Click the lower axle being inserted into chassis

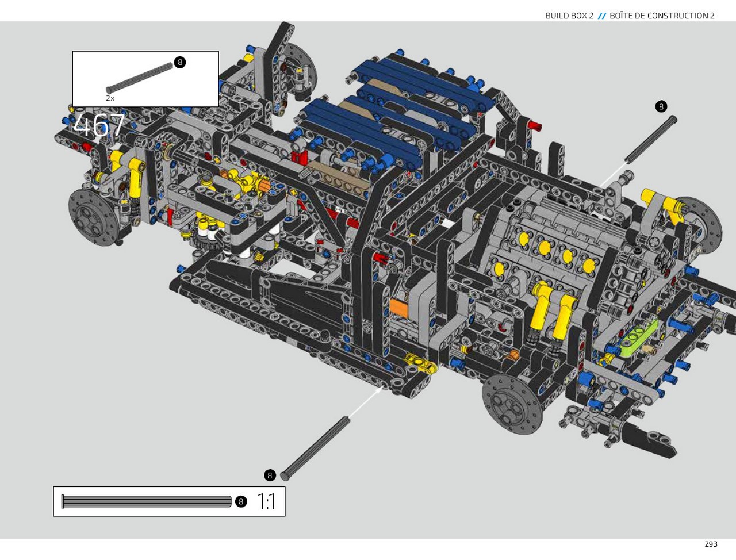[315, 448]
